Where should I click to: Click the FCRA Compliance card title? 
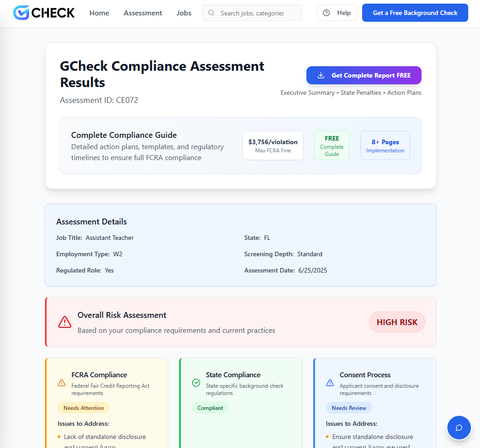[99, 375]
